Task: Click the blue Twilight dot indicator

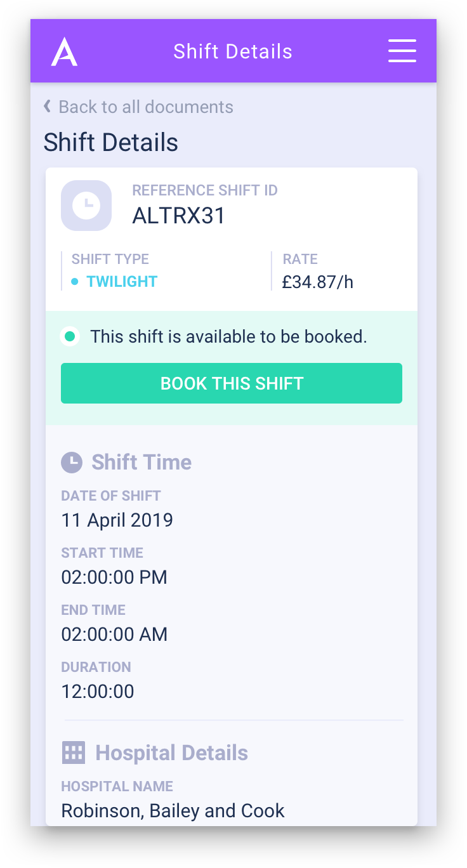Action: click(75, 282)
